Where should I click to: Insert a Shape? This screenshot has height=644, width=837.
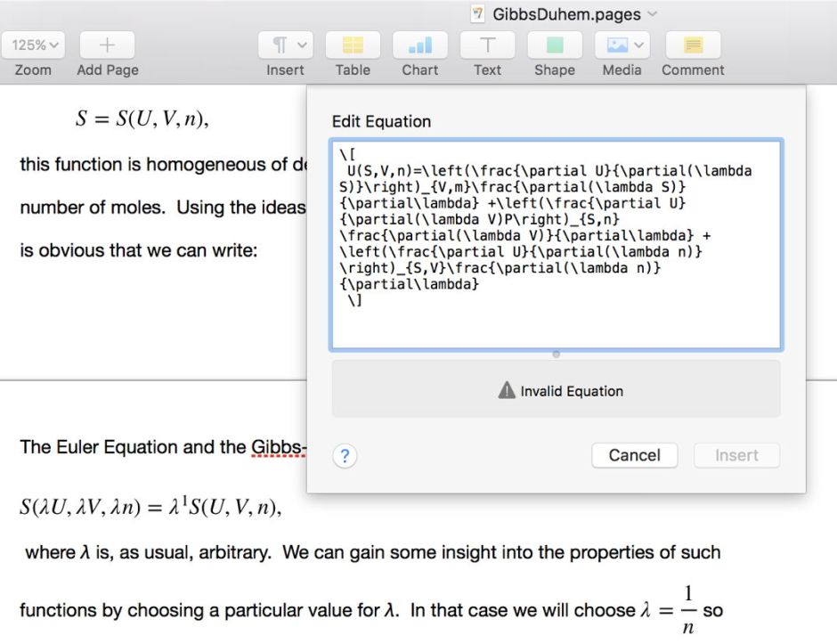554,45
